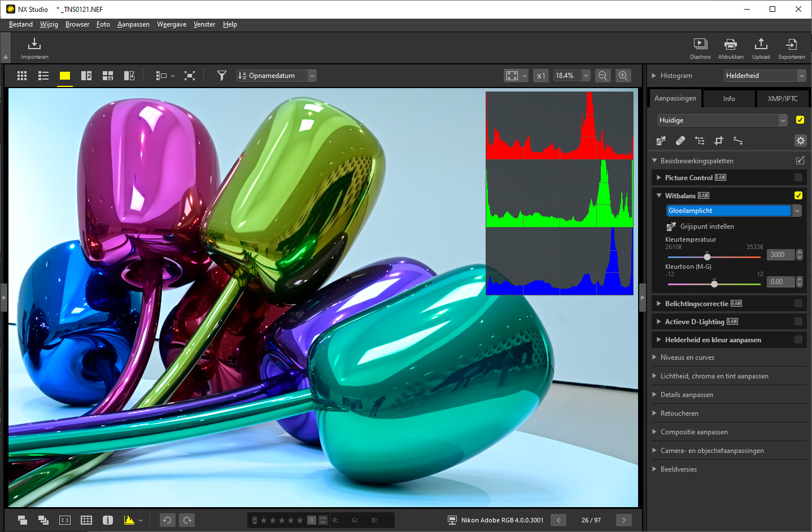Enable Helderheid en kleur aanpassen checkbox

point(798,339)
